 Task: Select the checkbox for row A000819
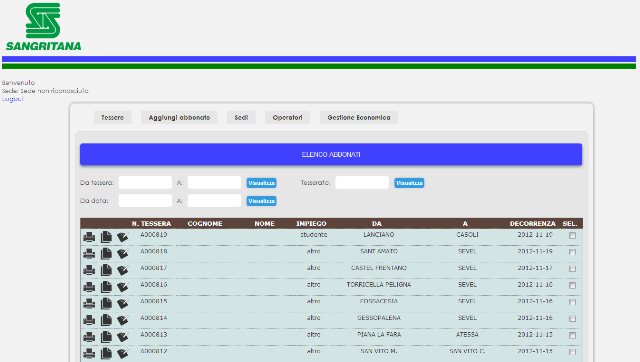(572, 235)
